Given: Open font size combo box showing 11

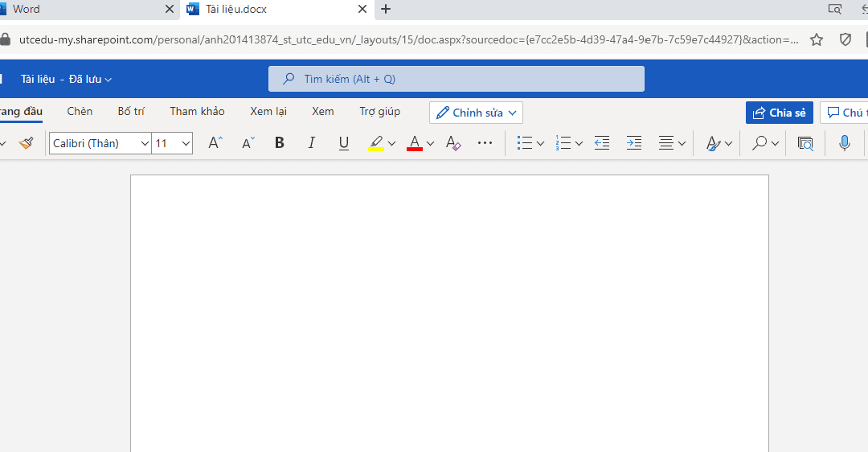Looking at the screenshot, I should pos(172,143).
